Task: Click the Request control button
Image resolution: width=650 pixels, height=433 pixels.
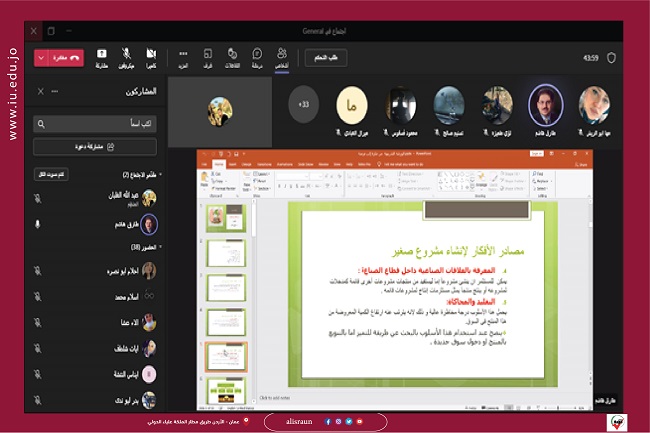Action: [326, 58]
